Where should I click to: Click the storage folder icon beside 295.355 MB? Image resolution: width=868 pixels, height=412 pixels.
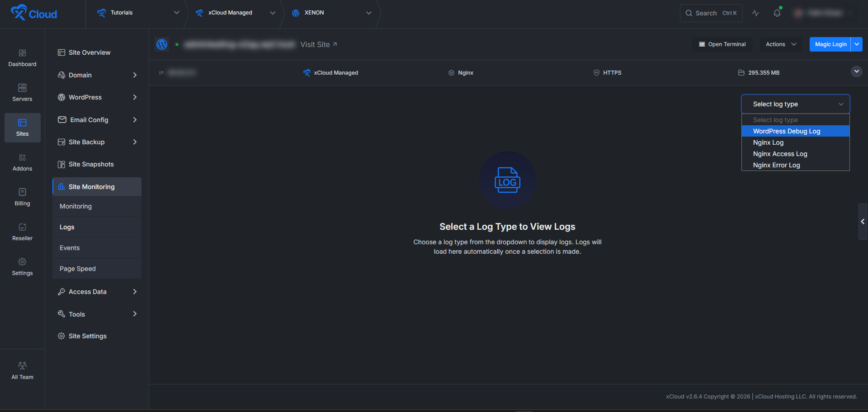[741, 73]
